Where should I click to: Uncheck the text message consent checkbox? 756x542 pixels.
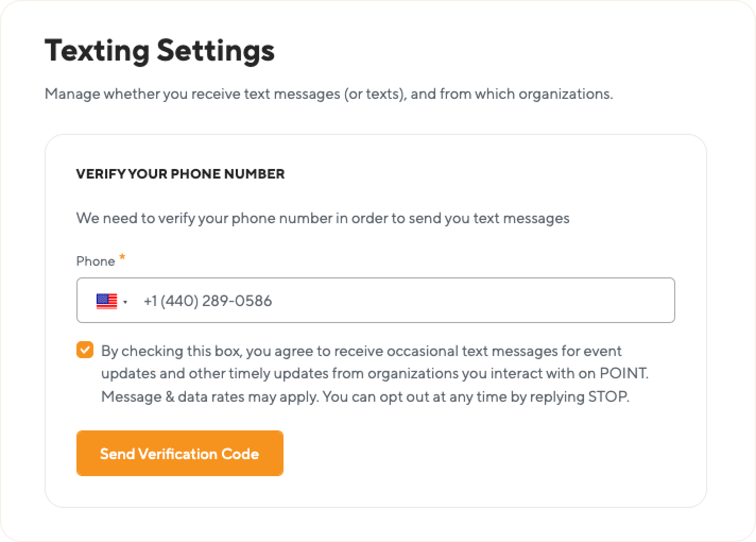tap(85, 350)
